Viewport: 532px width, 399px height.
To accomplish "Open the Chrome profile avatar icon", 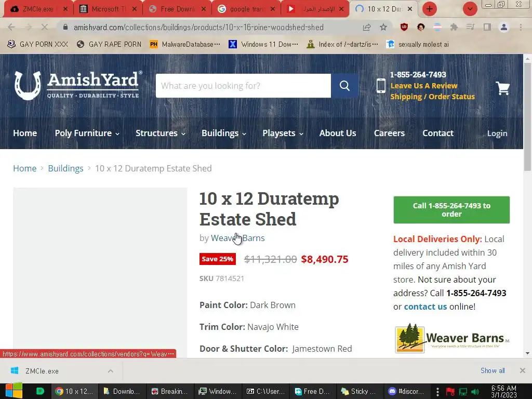I will [504, 27].
